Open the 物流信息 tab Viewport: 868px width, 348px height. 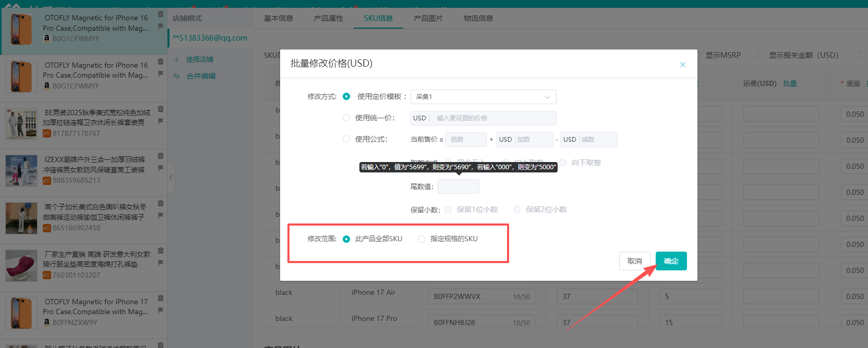click(478, 18)
